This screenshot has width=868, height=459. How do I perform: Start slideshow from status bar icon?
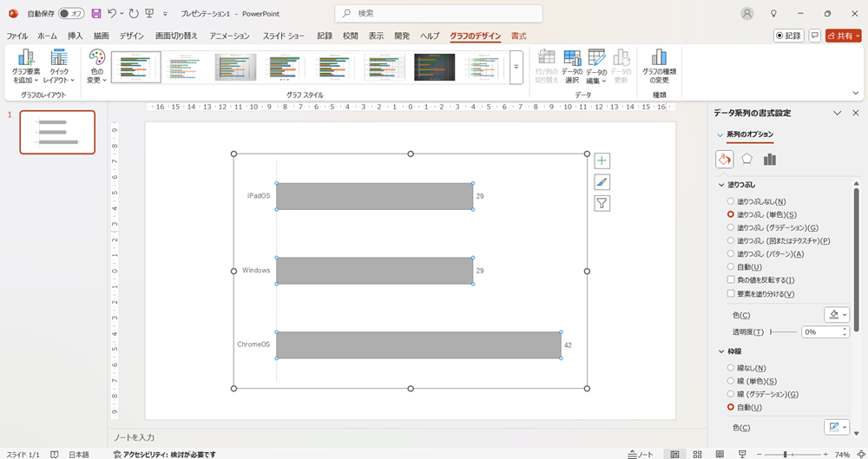(742, 455)
